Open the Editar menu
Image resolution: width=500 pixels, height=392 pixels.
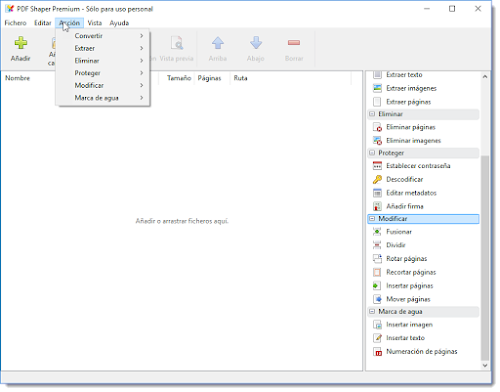(43, 23)
